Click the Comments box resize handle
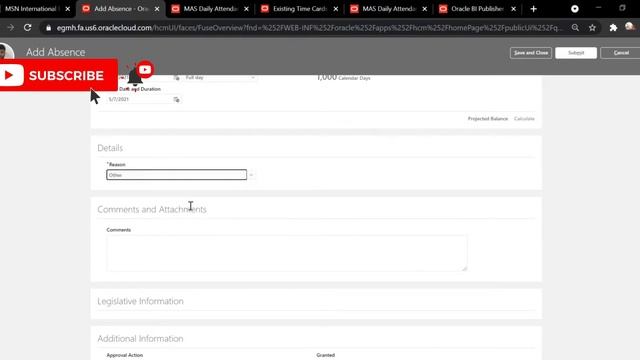Image resolution: width=640 pixels, height=360 pixels. 464,268
